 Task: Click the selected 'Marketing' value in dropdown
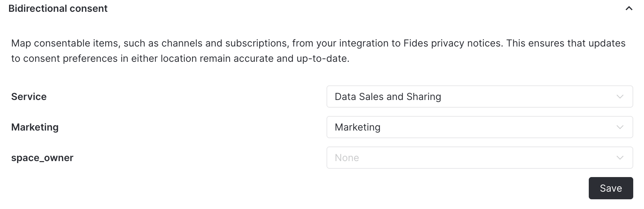[x=357, y=127]
